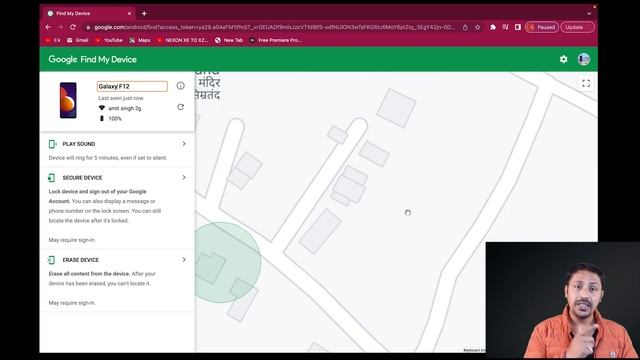Screen dimensions: 640x360
Task: Click the Play Sound phone icon
Action: click(x=52, y=144)
